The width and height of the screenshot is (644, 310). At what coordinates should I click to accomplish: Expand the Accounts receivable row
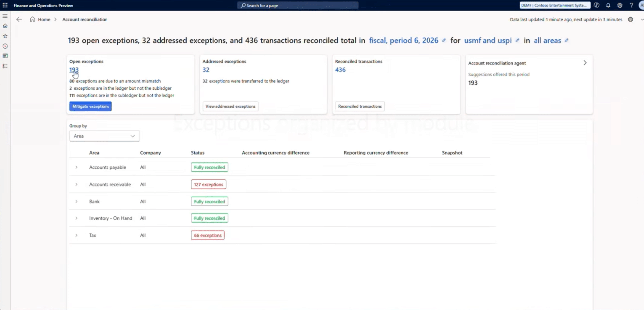click(76, 184)
